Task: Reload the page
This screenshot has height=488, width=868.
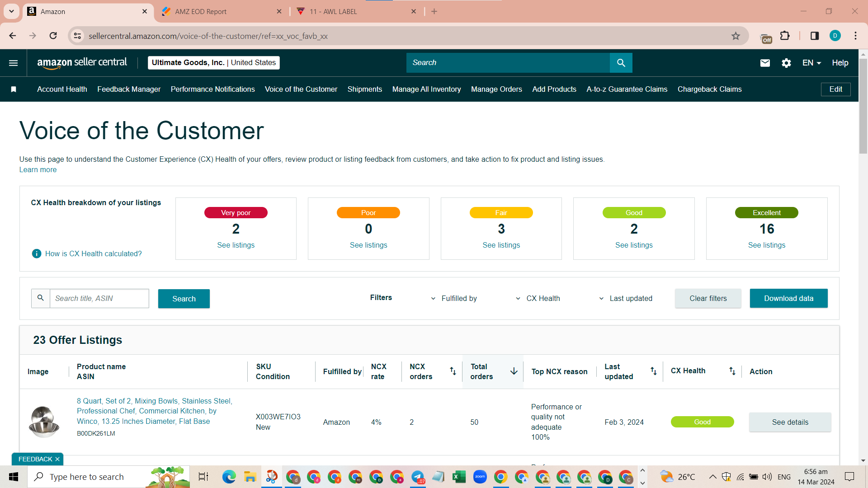Action: [x=53, y=36]
